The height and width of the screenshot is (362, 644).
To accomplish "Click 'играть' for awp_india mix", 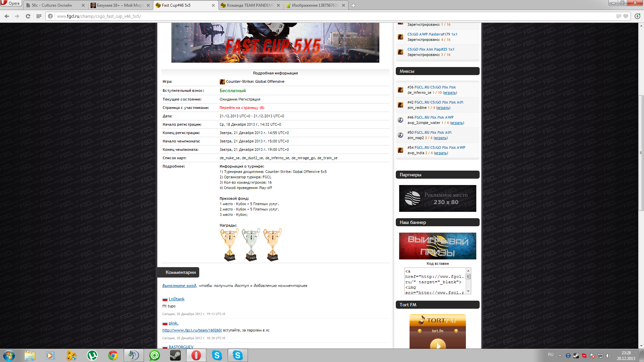I will point(441,153).
